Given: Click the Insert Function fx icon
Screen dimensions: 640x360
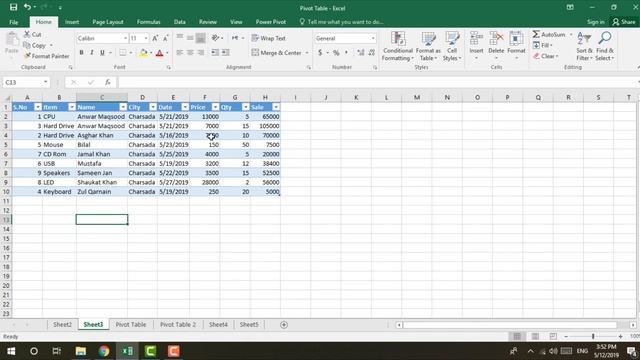Looking at the screenshot, I should 108,82.
